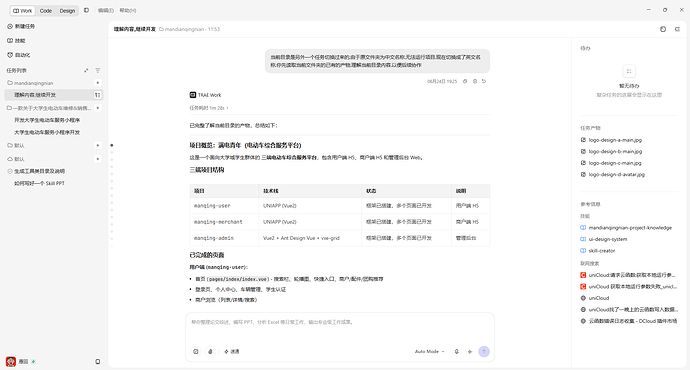The image size is (690, 370).
Task: Click TRAE Work agent logo
Action: (x=193, y=95)
